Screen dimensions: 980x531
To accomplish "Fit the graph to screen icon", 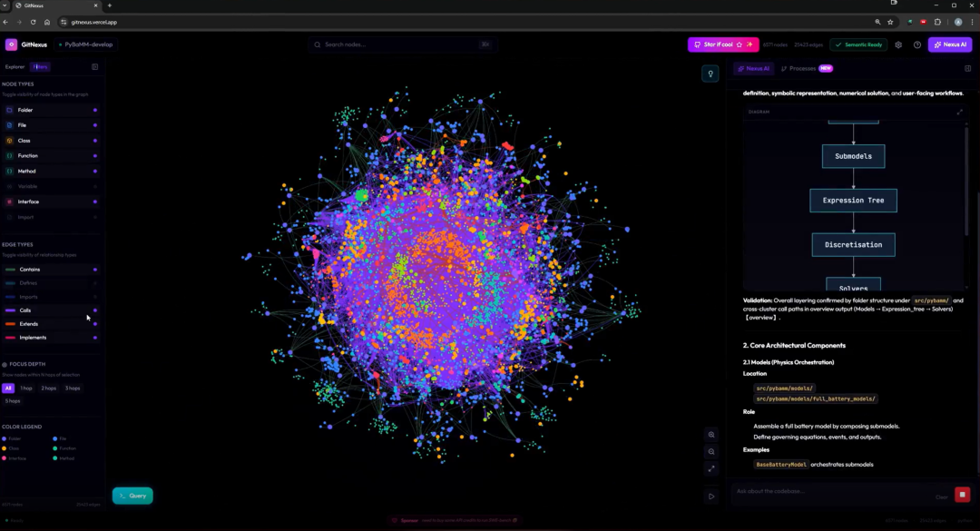I will [711, 468].
